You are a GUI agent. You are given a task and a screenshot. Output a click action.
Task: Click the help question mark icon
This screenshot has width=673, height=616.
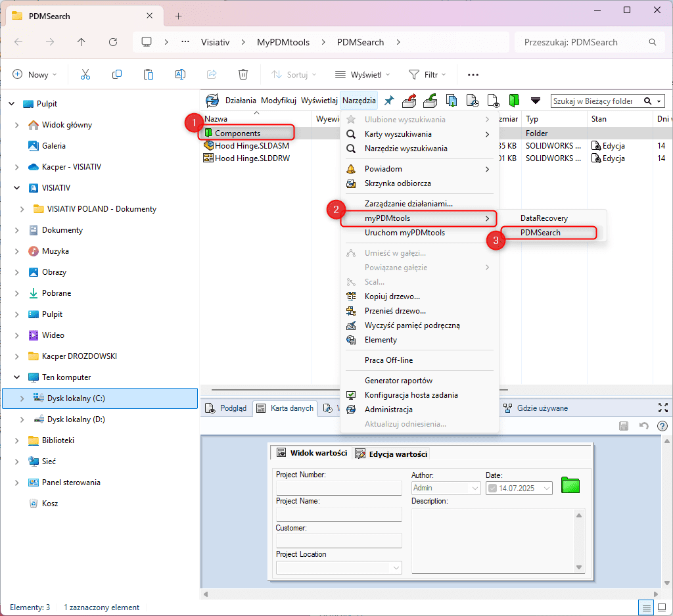click(662, 425)
